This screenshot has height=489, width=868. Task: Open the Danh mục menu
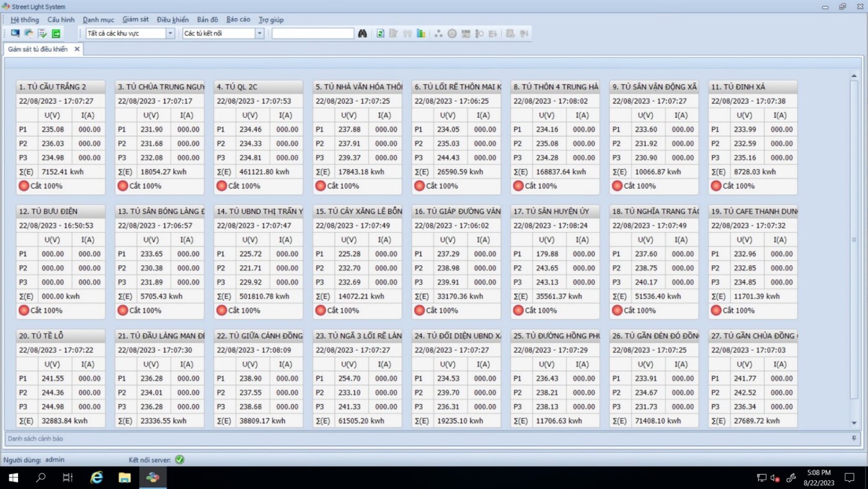tap(99, 20)
